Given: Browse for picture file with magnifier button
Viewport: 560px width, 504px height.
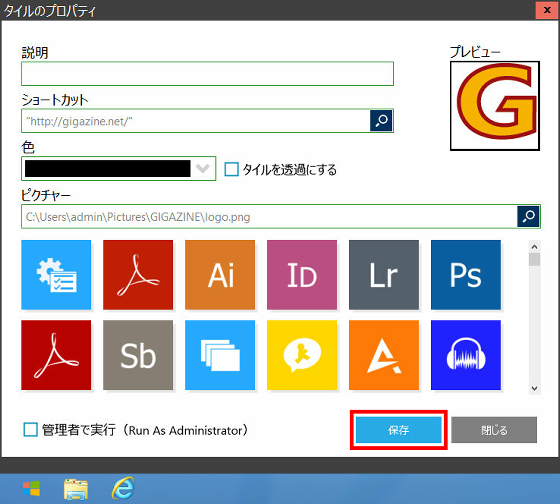Looking at the screenshot, I should pos(528,216).
